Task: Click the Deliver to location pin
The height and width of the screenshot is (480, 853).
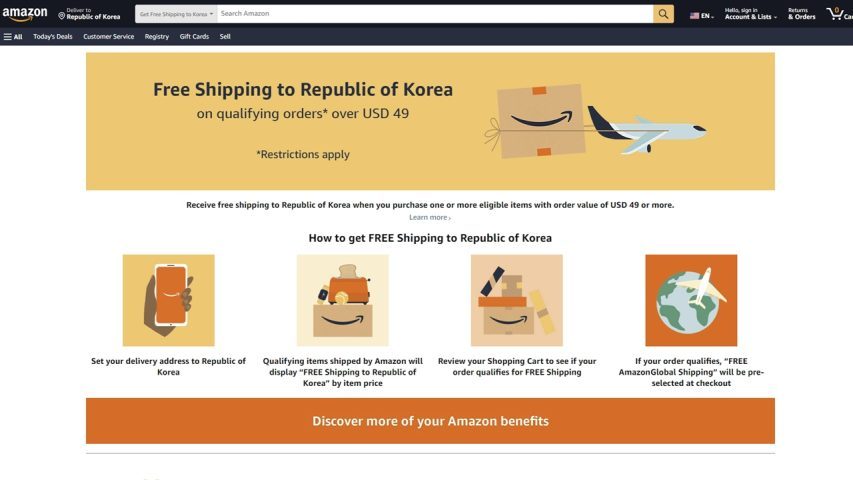Action: pyautogui.click(x=61, y=16)
